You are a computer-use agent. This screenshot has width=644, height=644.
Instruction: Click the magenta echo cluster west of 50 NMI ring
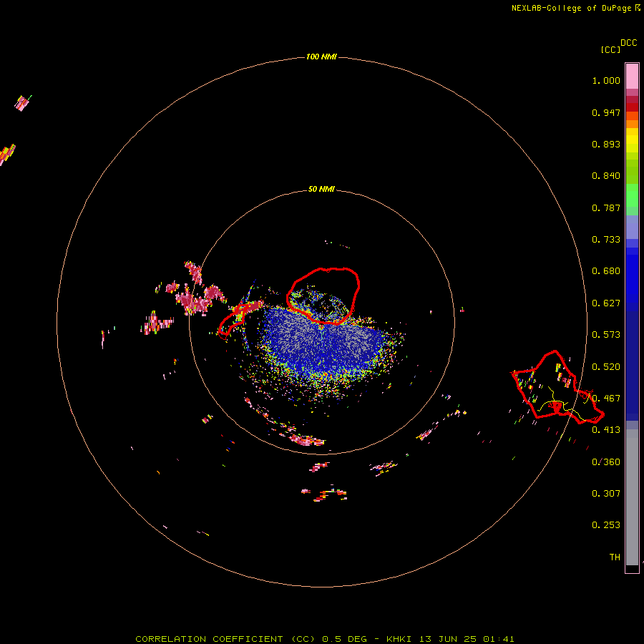[196, 293]
